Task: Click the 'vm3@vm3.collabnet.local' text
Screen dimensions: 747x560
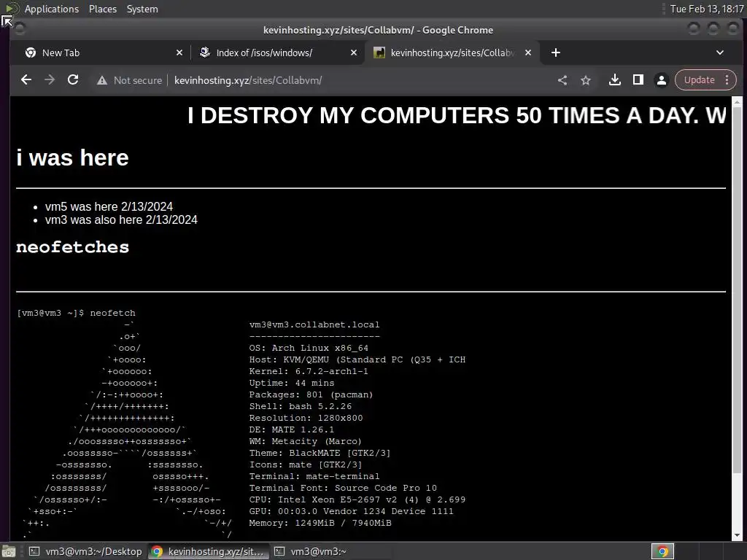Action: coord(314,324)
